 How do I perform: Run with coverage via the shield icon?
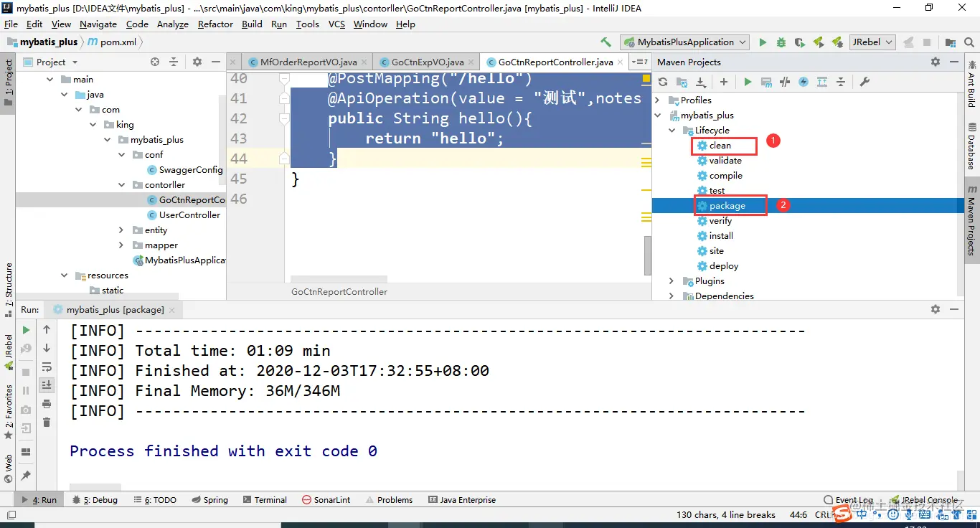[x=799, y=42]
